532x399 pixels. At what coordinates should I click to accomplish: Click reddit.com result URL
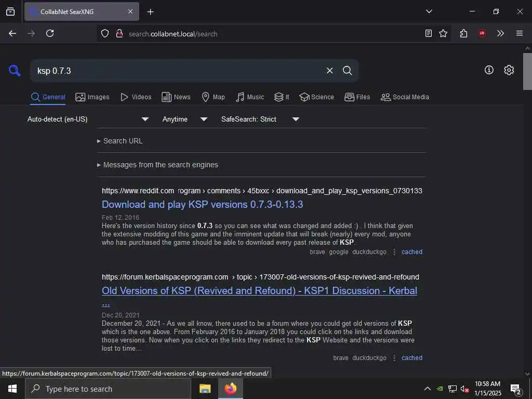(262, 191)
